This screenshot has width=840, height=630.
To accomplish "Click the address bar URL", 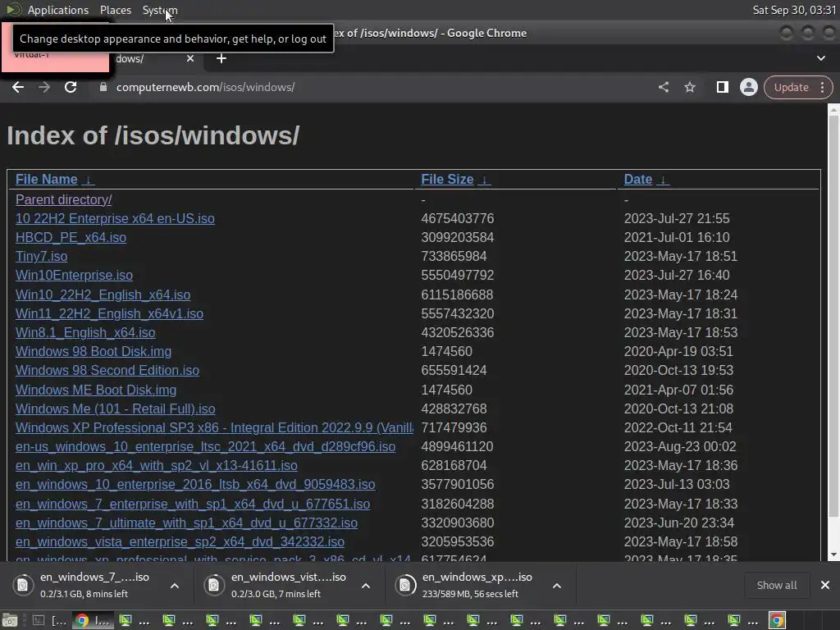I will [205, 87].
